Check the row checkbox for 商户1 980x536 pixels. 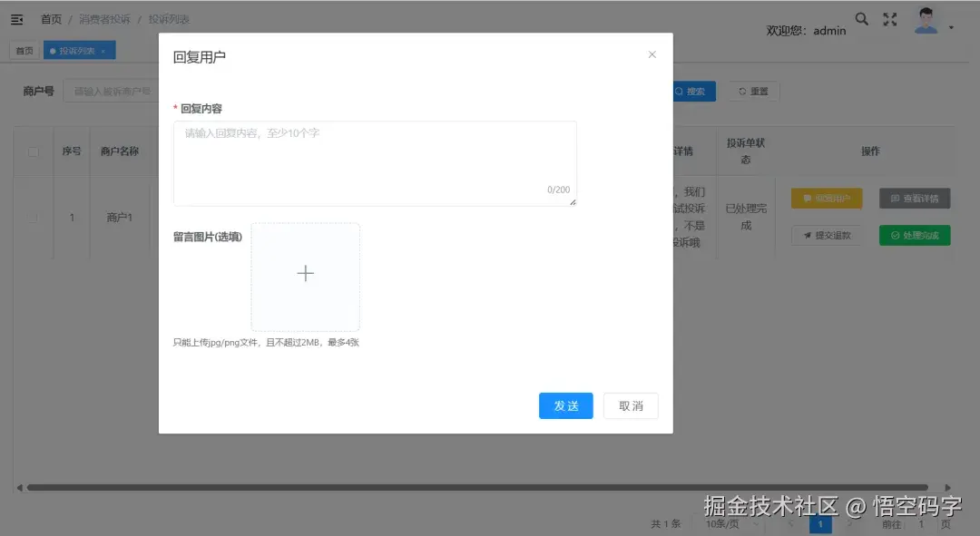tap(34, 217)
